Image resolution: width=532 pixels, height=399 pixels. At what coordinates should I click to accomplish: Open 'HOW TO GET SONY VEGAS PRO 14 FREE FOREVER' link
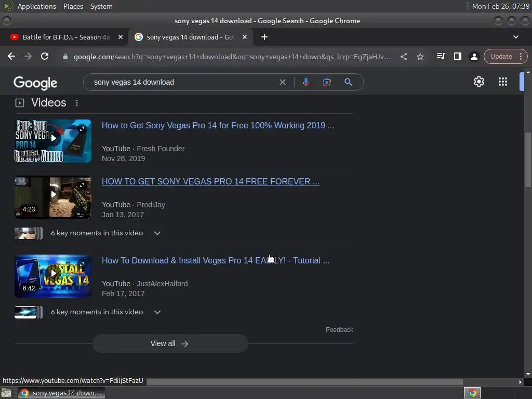pyautogui.click(x=210, y=181)
